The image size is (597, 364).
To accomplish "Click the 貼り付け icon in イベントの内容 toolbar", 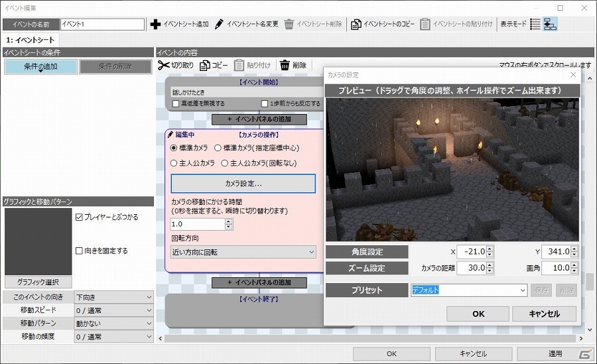I will click(239, 66).
